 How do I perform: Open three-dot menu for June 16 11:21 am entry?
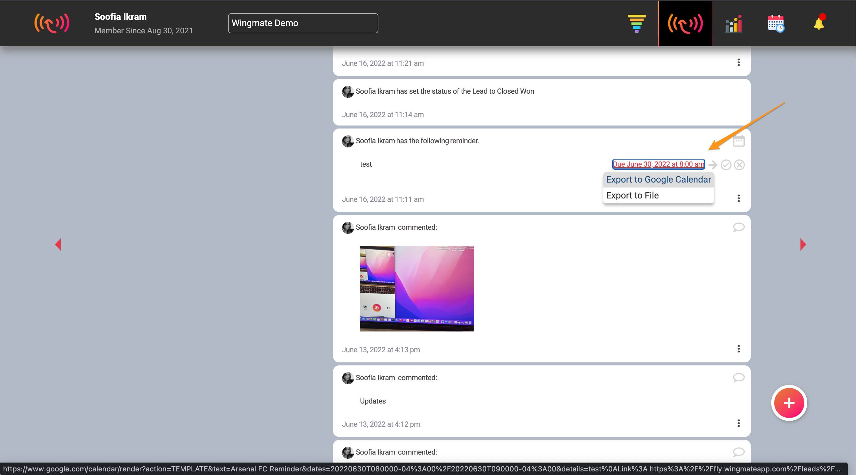point(738,63)
